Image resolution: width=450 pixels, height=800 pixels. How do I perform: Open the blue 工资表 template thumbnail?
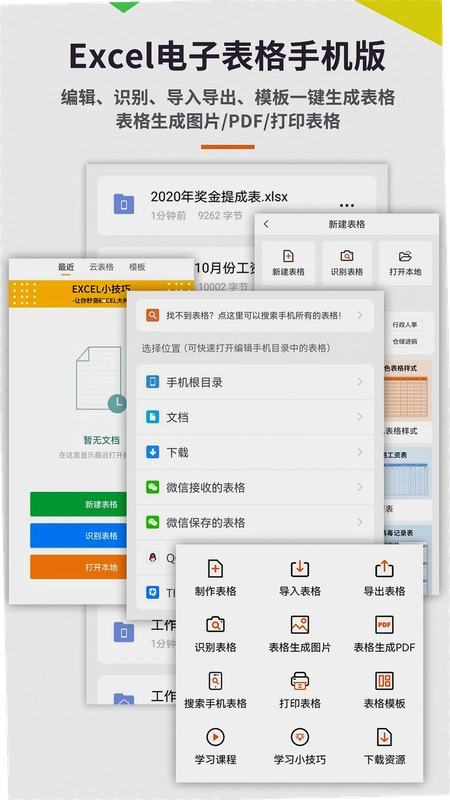click(x=407, y=473)
